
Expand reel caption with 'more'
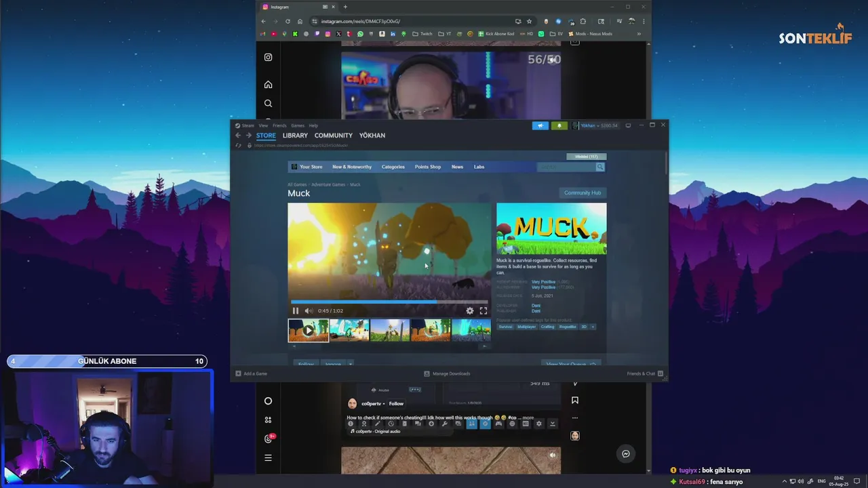pyautogui.click(x=528, y=418)
